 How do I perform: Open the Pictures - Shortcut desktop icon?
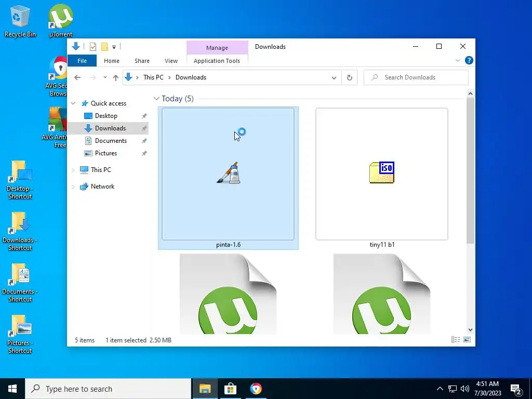coord(20,334)
